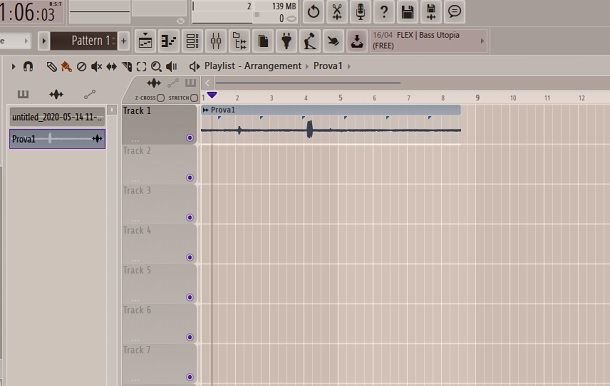
Task: Select the Paint brush tool
Action: pyautogui.click(x=67, y=67)
